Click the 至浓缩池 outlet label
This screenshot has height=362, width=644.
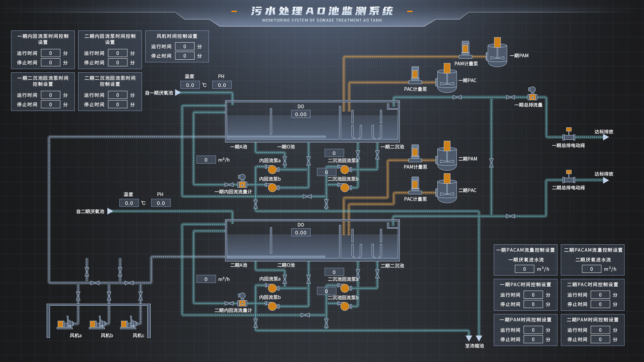tap(474, 346)
